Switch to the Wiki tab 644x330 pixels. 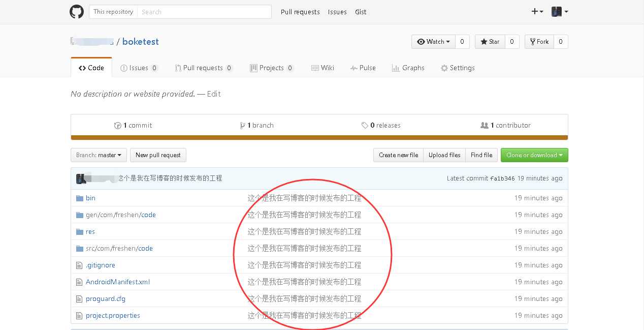323,68
